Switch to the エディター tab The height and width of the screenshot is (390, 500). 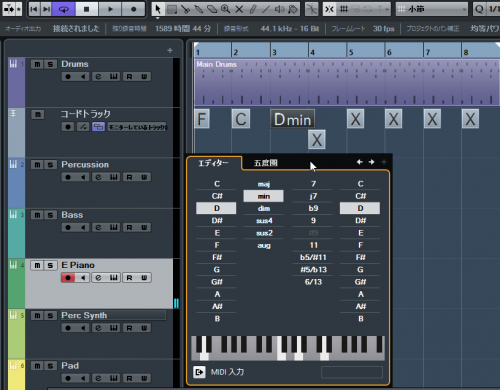(x=213, y=163)
